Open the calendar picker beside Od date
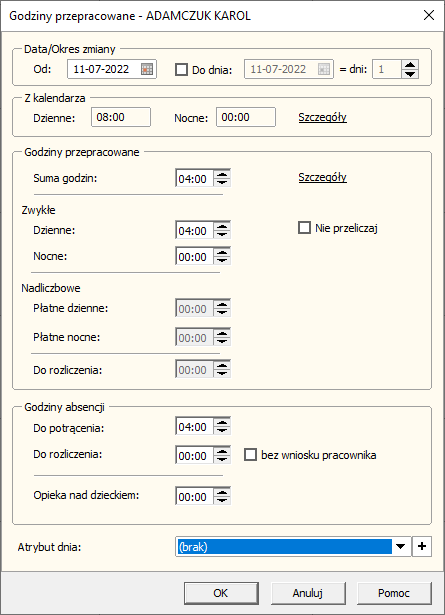 (147, 69)
